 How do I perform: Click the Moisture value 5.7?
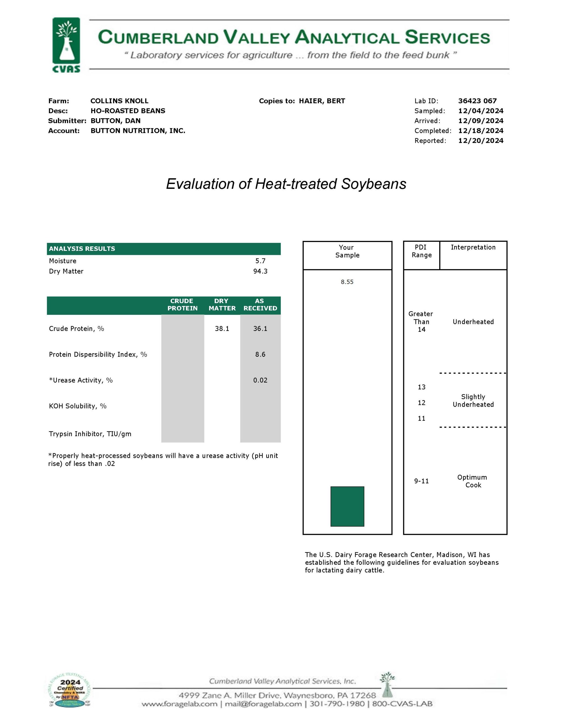(260, 261)
